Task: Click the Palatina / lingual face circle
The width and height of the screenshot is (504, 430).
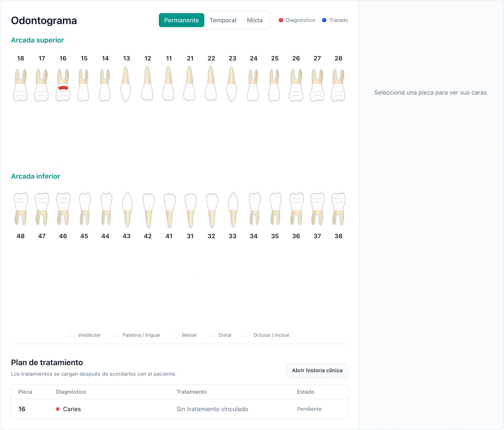Action: point(117,335)
